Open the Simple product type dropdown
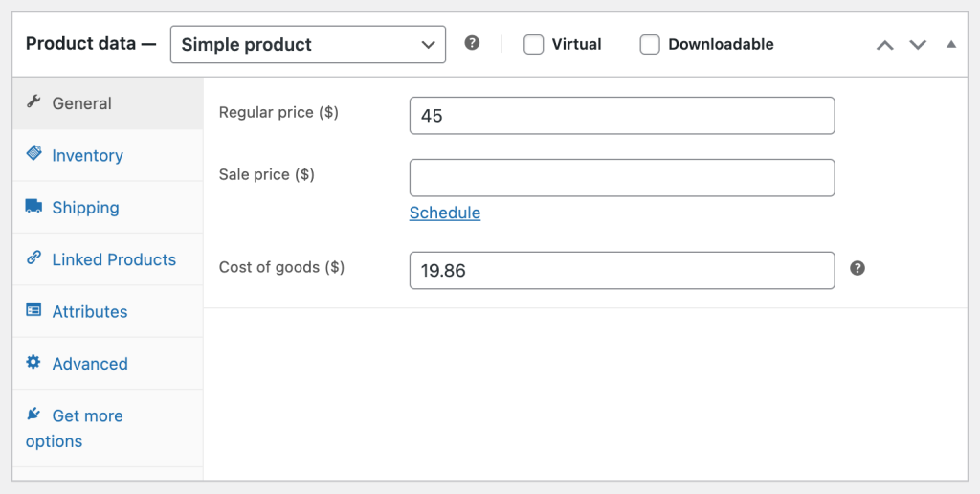The height and width of the screenshot is (494, 980). tap(307, 44)
